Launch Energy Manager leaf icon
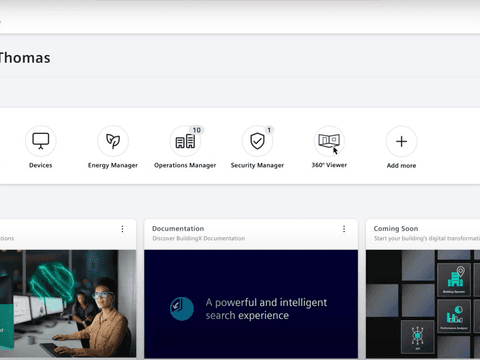This screenshot has width=480, height=360. (113, 141)
